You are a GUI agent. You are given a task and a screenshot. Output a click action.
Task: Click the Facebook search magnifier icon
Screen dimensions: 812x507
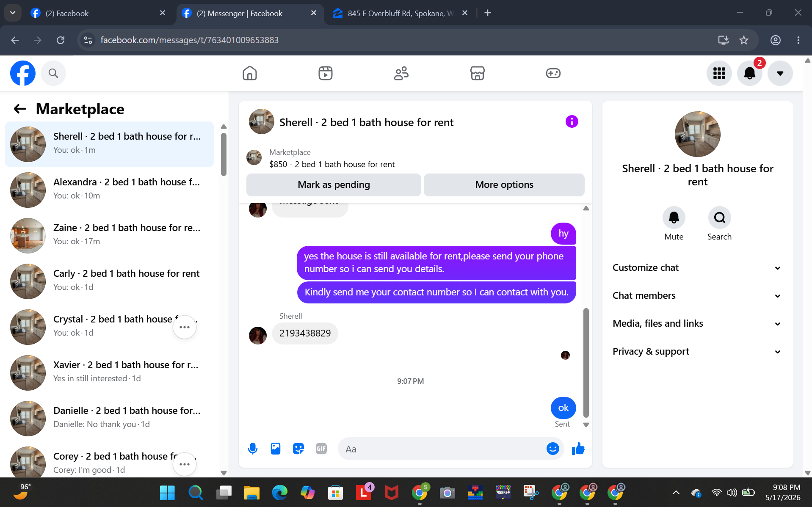tap(53, 73)
